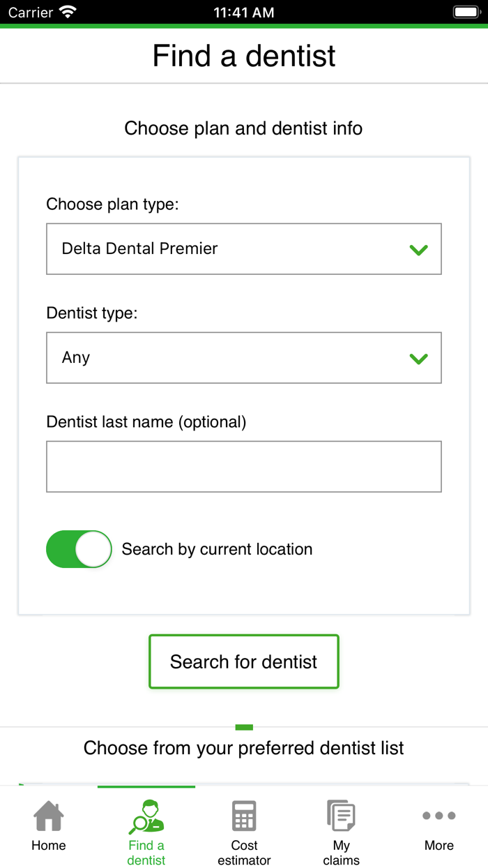Click the green chevron on plan type selector
The width and height of the screenshot is (488, 868).
(x=419, y=249)
